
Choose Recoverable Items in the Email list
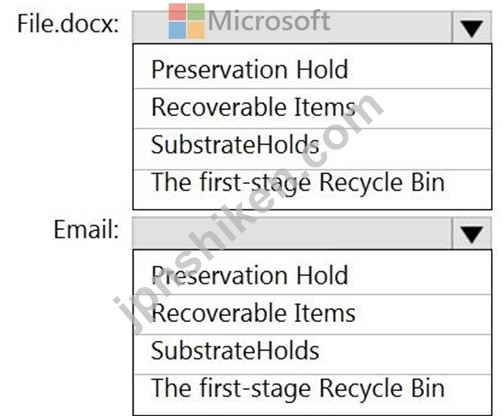312,315
